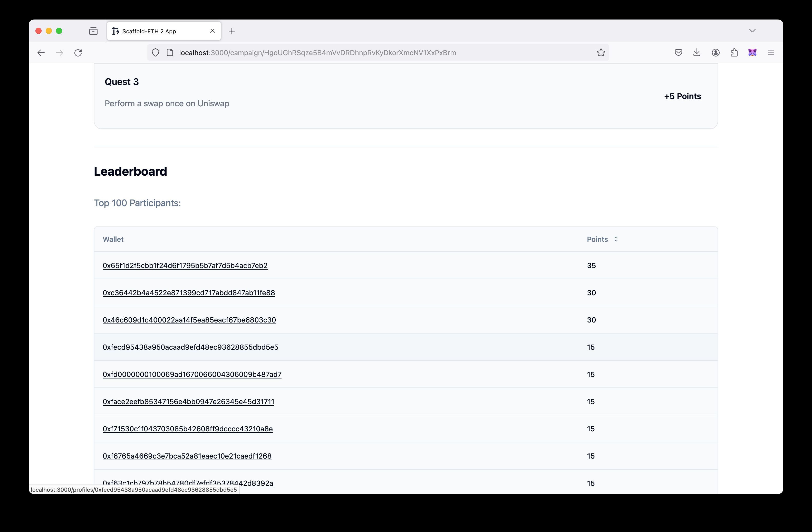Sort leaderboard by Points column arrows

click(x=616, y=239)
